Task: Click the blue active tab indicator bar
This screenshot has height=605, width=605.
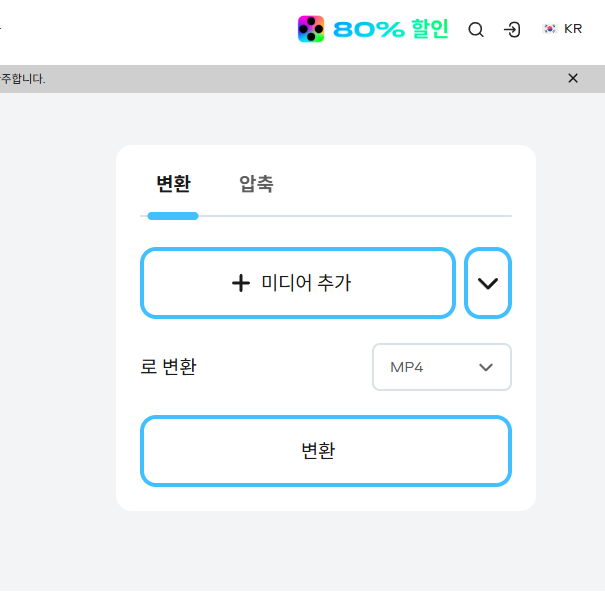Action: [173, 215]
